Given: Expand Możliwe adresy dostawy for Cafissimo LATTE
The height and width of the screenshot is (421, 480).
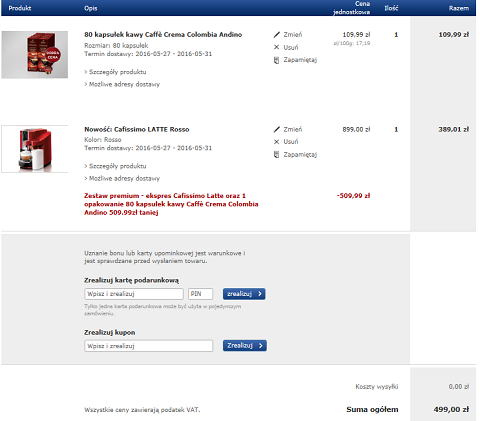Looking at the screenshot, I should pyautogui.click(x=122, y=178).
